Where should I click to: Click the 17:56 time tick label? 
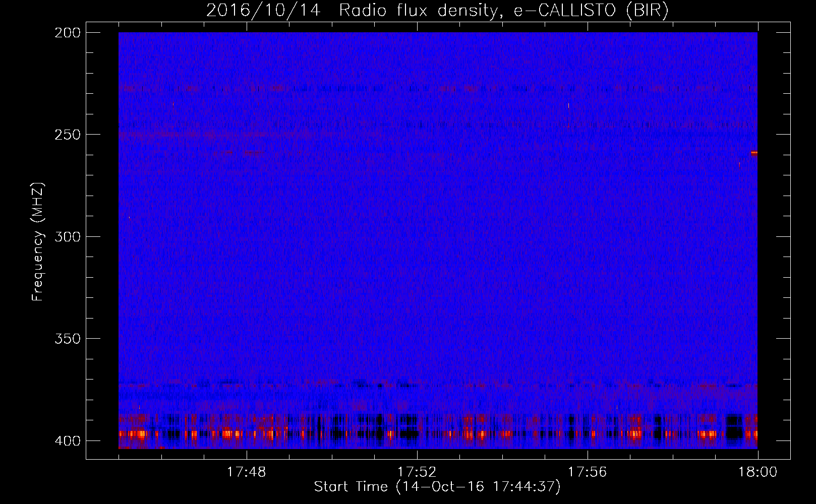587,472
